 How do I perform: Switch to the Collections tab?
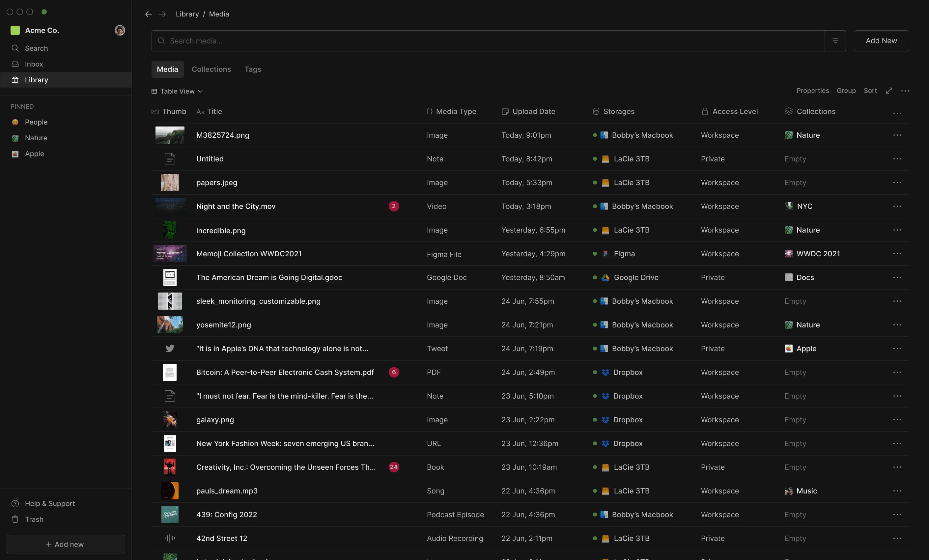pyautogui.click(x=211, y=70)
